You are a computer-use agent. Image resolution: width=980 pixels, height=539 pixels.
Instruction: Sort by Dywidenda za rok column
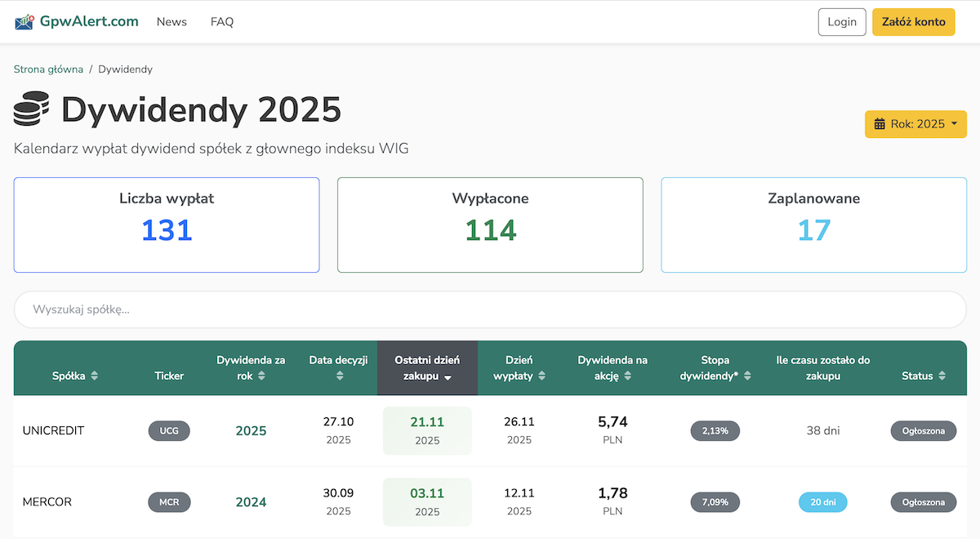[x=251, y=367]
